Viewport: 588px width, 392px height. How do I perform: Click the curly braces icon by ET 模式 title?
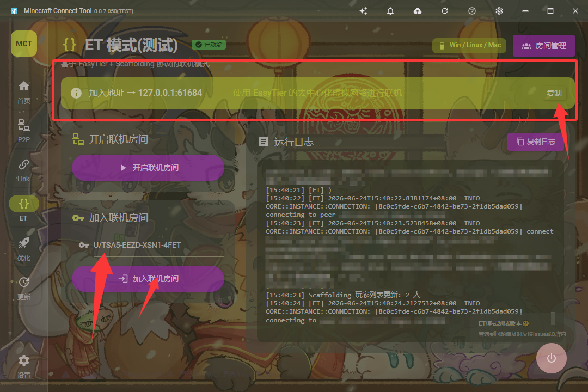pyautogui.click(x=70, y=45)
